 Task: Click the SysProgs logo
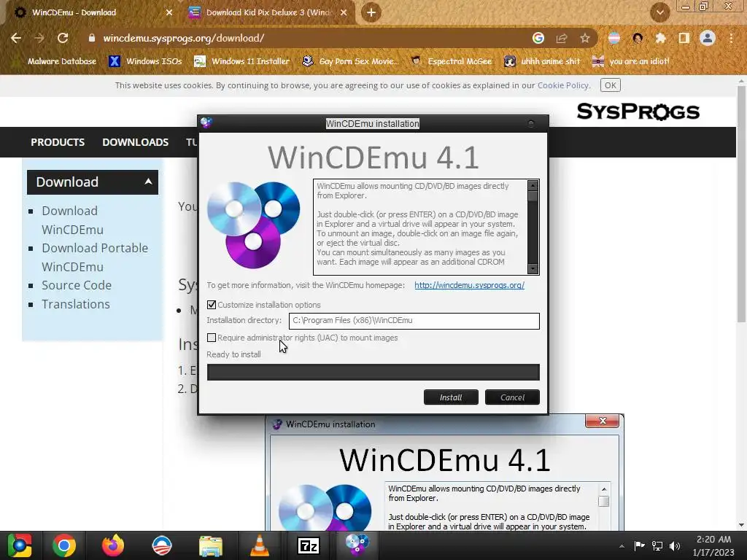tap(638, 112)
